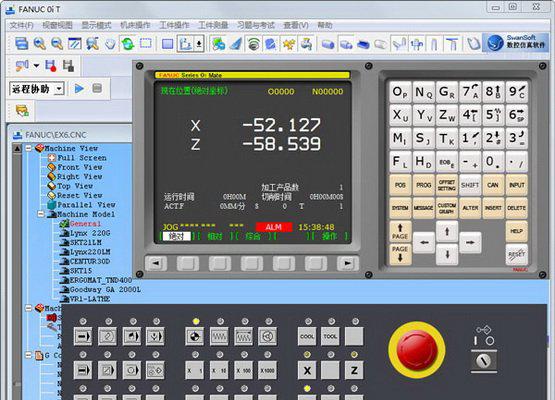Collapse the Machine Model tree node
Screen dimensions: 555x400
point(41,214)
